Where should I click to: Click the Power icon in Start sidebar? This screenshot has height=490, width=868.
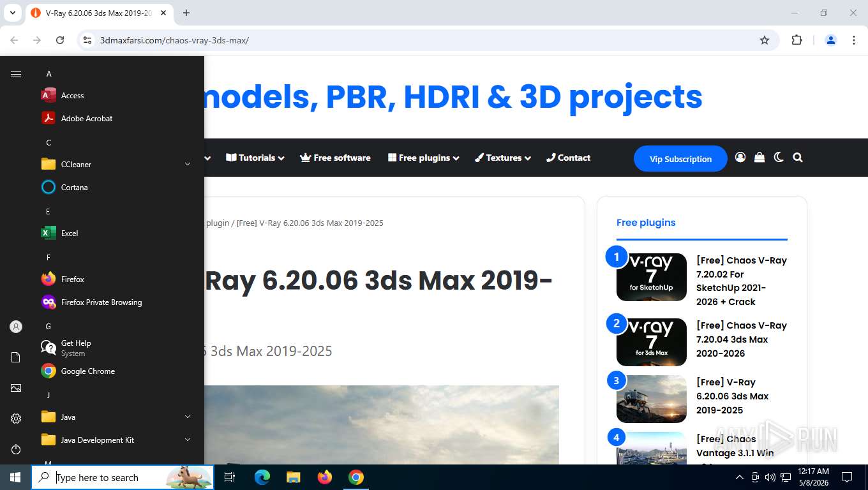16,449
